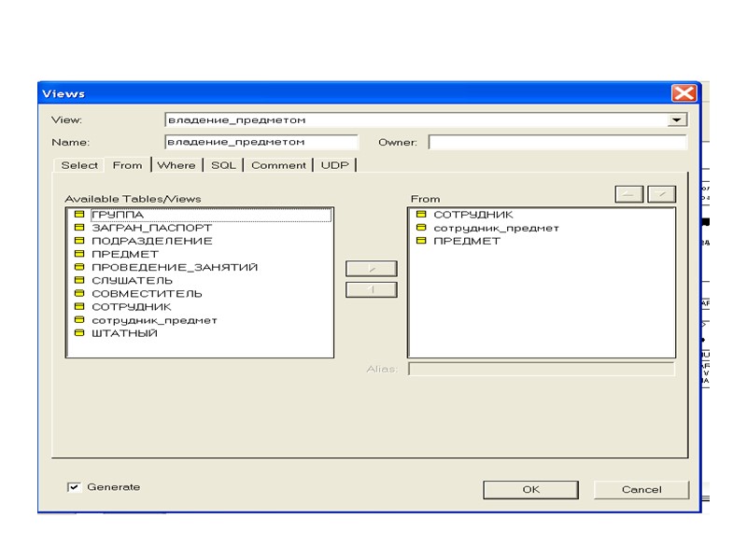Click the icon beside ПРЕДМЕТ in From list
747x560 pixels.
tap(421, 241)
